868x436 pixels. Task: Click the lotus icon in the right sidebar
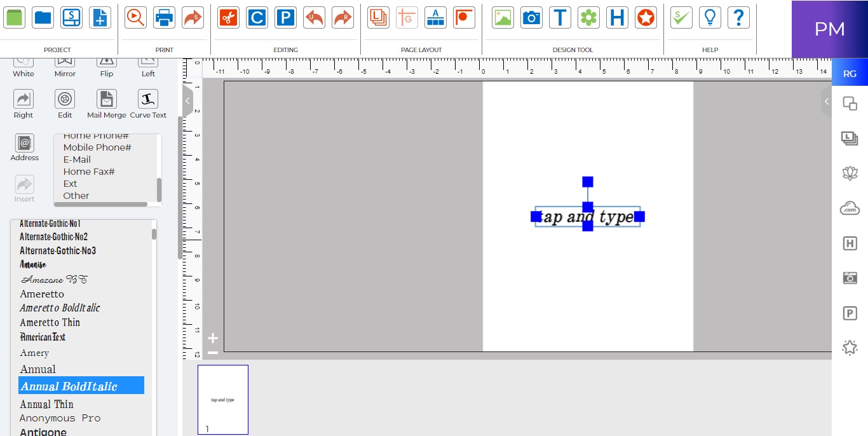pos(850,172)
